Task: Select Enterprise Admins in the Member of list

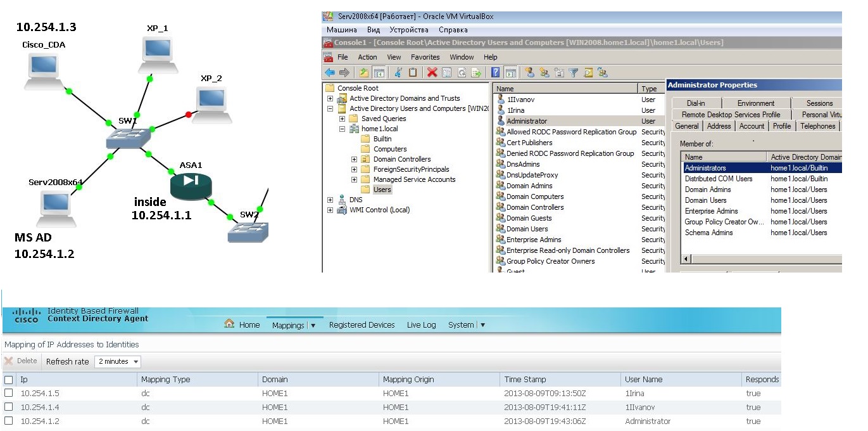Action: tap(712, 211)
